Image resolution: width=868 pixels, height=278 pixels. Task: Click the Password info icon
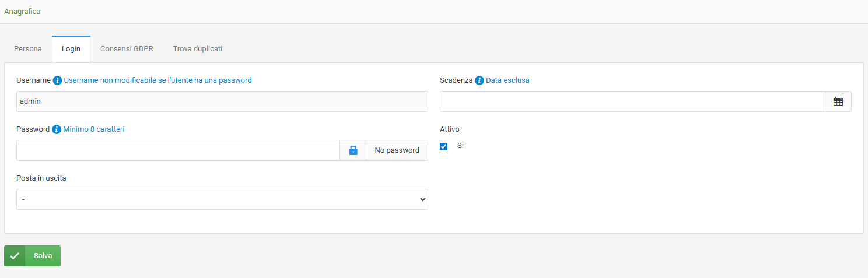pyautogui.click(x=57, y=129)
